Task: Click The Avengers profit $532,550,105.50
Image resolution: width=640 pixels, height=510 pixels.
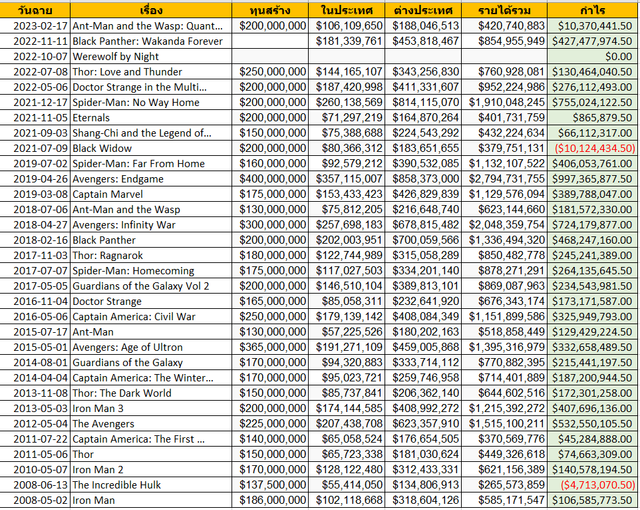Action: coord(593,424)
